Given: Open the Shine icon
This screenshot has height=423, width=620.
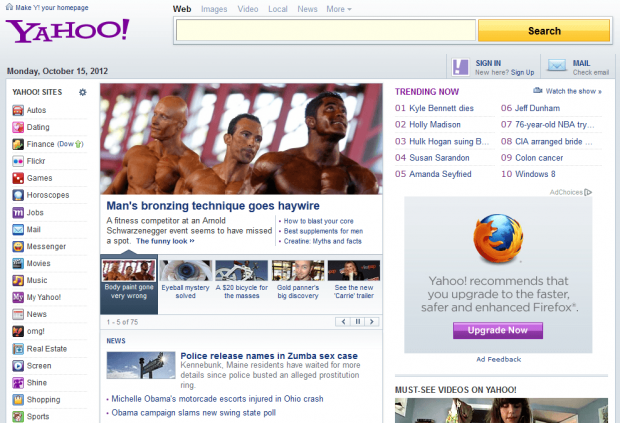Looking at the screenshot, I should (x=18, y=383).
